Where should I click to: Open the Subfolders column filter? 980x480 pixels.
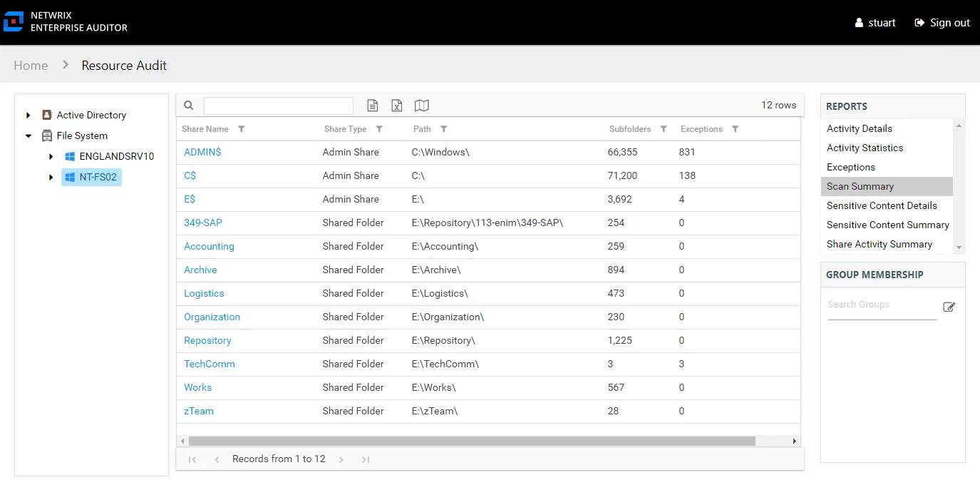point(664,129)
